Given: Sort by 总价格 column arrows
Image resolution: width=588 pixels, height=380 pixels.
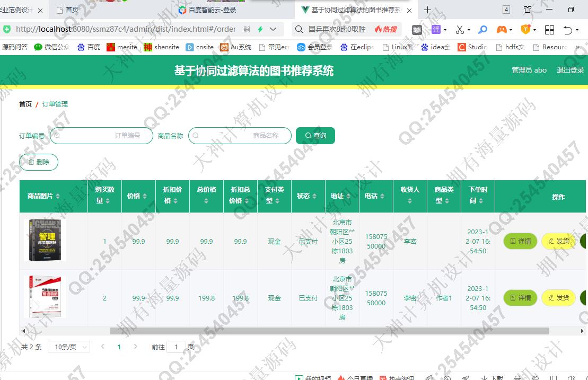Looking at the screenshot, I should pos(206,201).
